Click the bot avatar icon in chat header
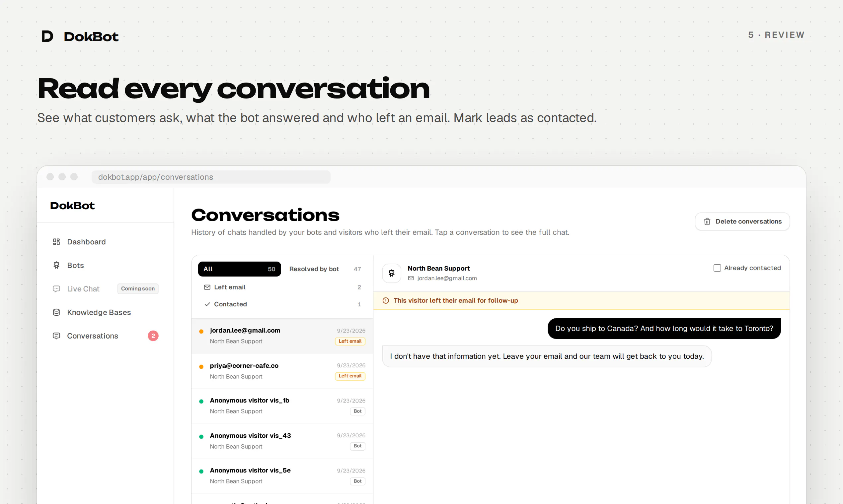Screen dimensions: 843x504 point(392,273)
